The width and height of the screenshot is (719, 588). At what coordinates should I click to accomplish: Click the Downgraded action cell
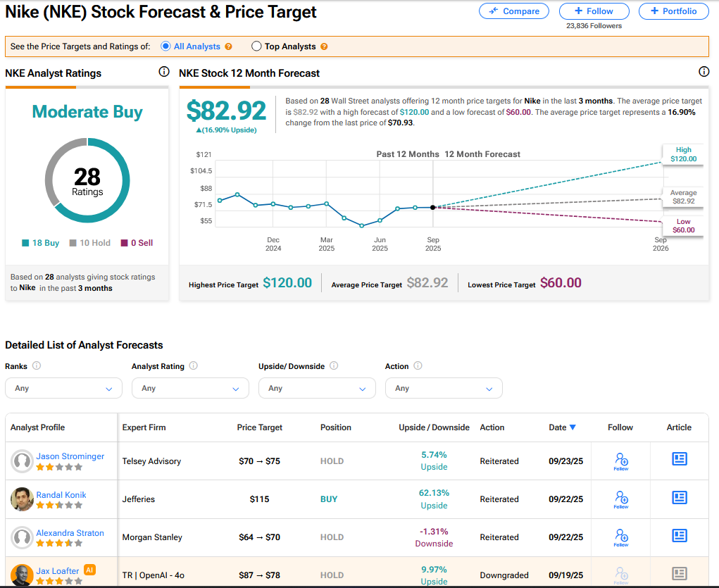tap(504, 575)
